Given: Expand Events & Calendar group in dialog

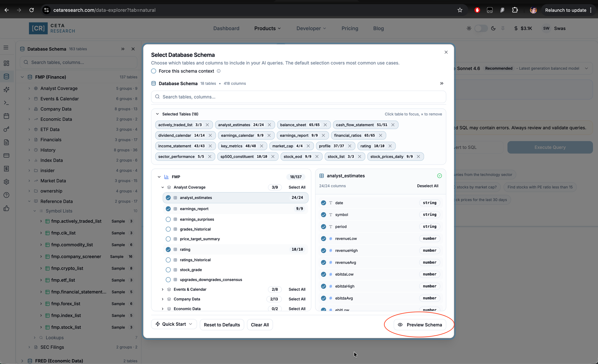Looking at the screenshot, I should tap(163, 290).
